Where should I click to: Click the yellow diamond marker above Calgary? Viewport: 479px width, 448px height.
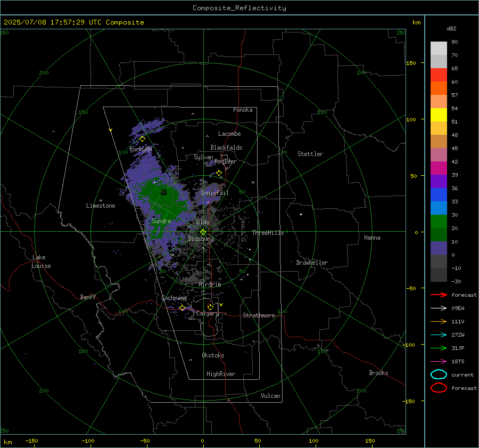(210, 307)
